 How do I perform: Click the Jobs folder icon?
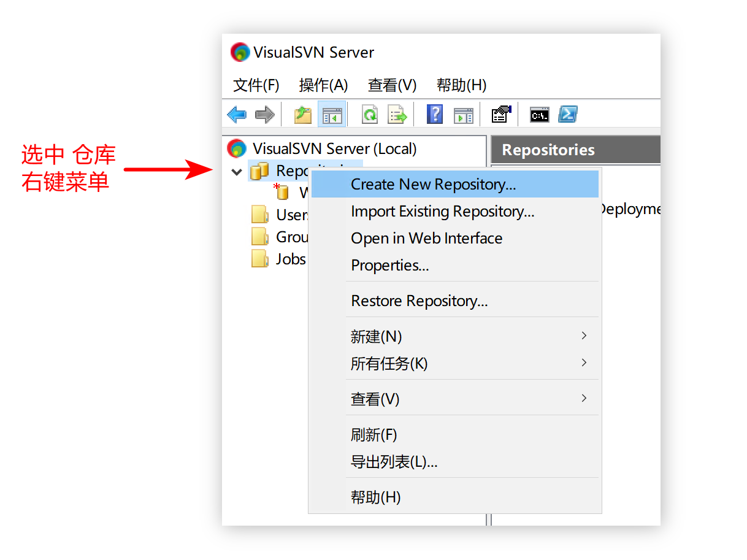coord(260,259)
